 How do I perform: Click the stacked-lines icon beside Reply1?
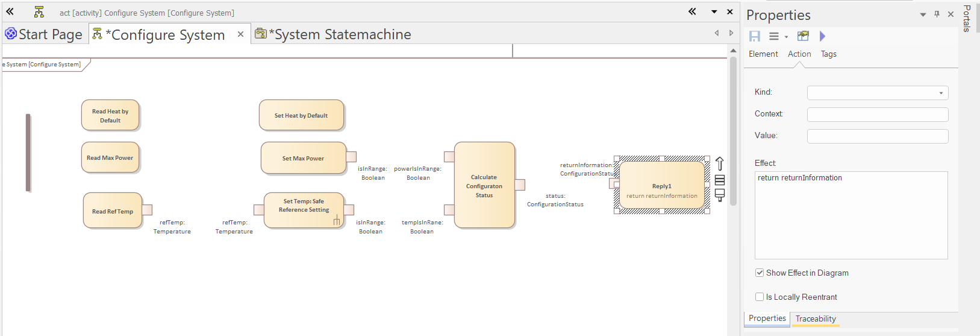pos(719,180)
